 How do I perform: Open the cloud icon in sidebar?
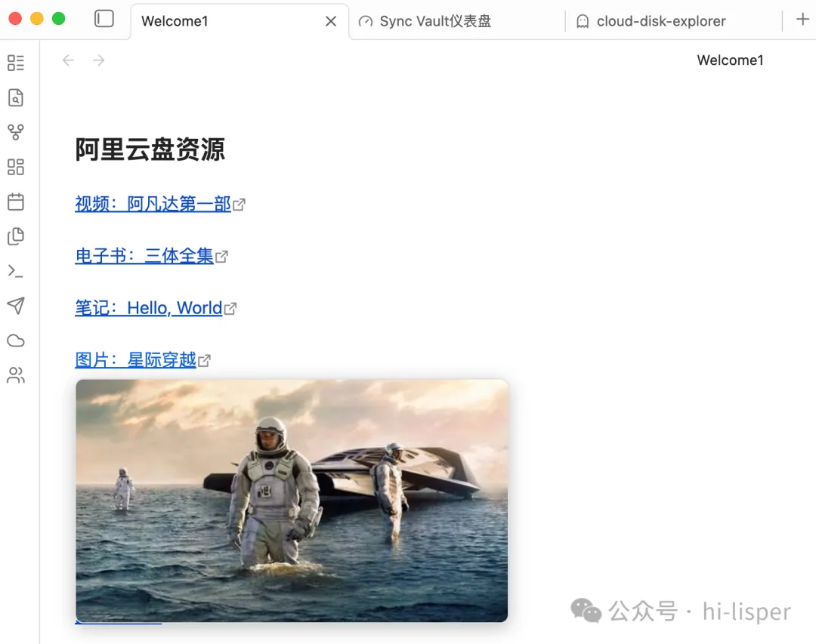[16, 340]
